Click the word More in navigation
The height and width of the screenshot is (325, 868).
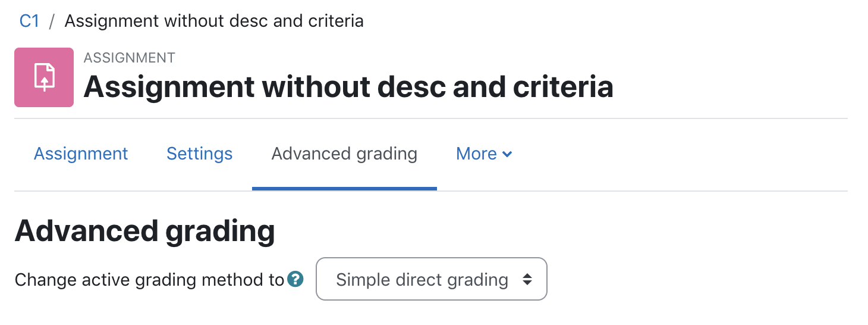(x=476, y=154)
